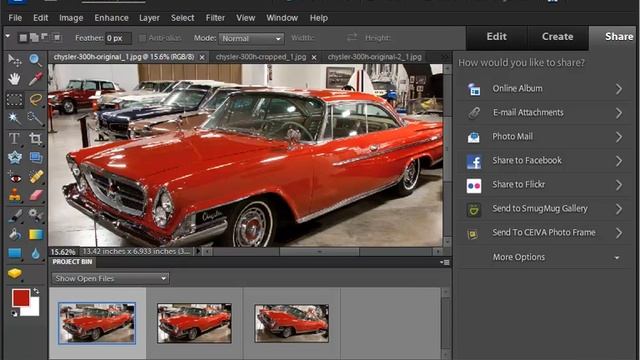Select the Brush tool
Screen dimensions: 640x360
[x=14, y=215]
